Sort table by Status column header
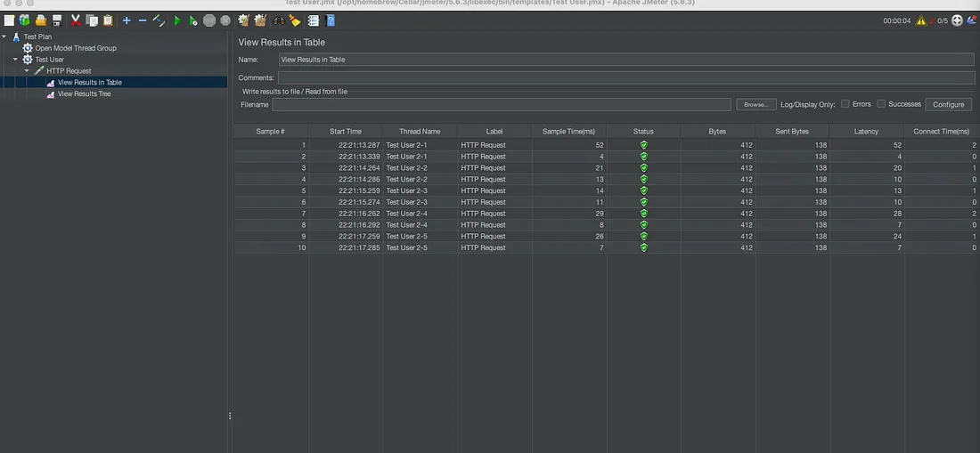 pyautogui.click(x=643, y=132)
